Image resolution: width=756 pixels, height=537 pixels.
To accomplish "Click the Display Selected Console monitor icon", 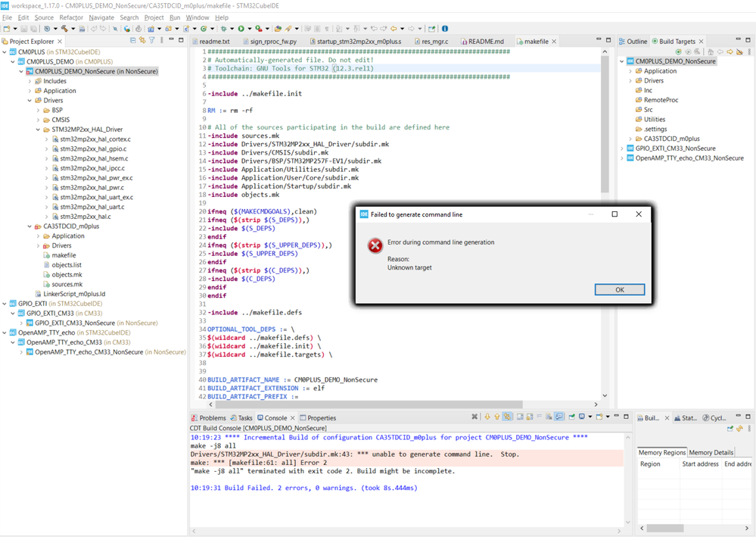I will pyautogui.click(x=583, y=417).
